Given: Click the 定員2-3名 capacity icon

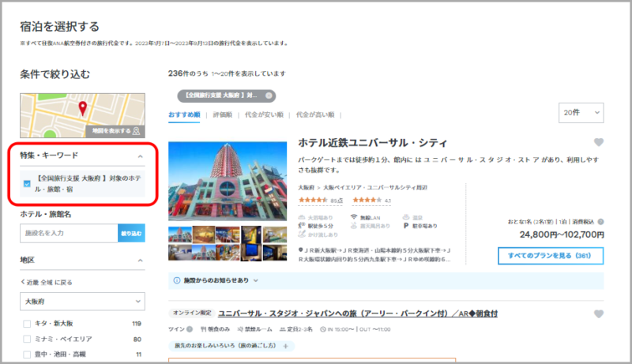Looking at the screenshot, I should coord(283,329).
